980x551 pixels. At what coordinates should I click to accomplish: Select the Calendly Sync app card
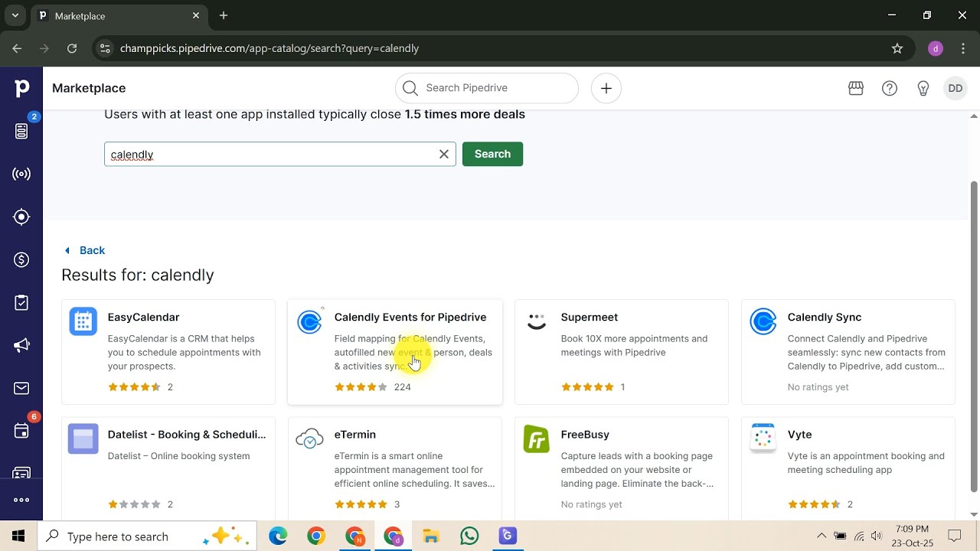(848, 352)
